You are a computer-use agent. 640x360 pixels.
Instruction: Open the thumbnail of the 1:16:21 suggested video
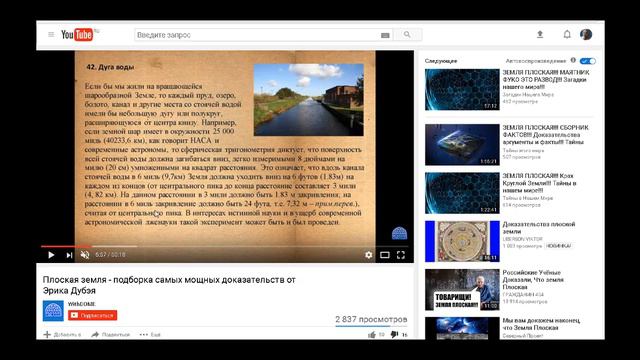click(462, 145)
